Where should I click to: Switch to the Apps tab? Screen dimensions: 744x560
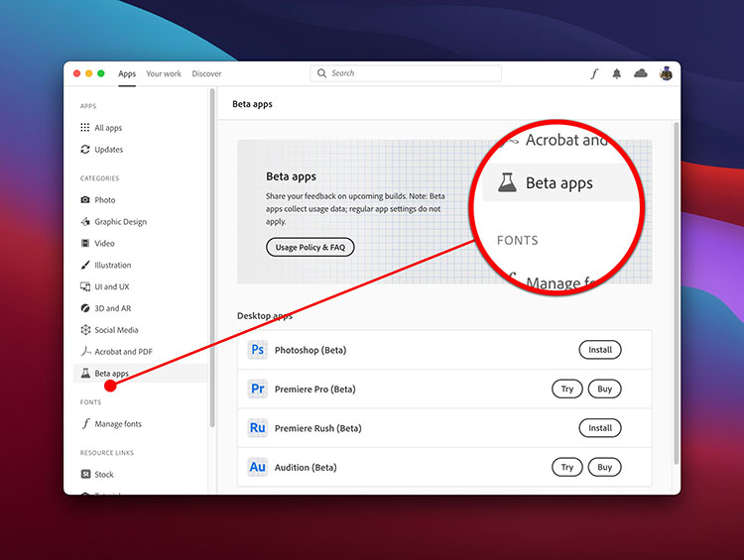(127, 73)
